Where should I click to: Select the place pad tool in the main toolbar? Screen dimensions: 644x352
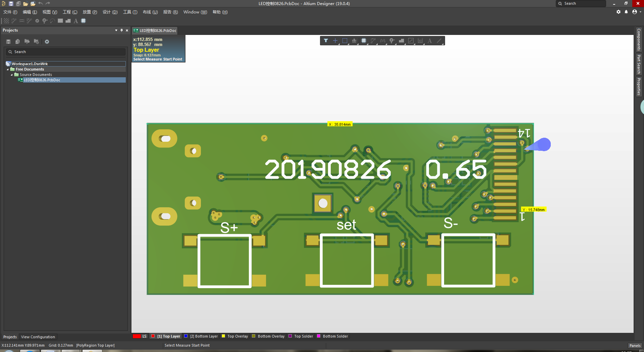pos(37,21)
